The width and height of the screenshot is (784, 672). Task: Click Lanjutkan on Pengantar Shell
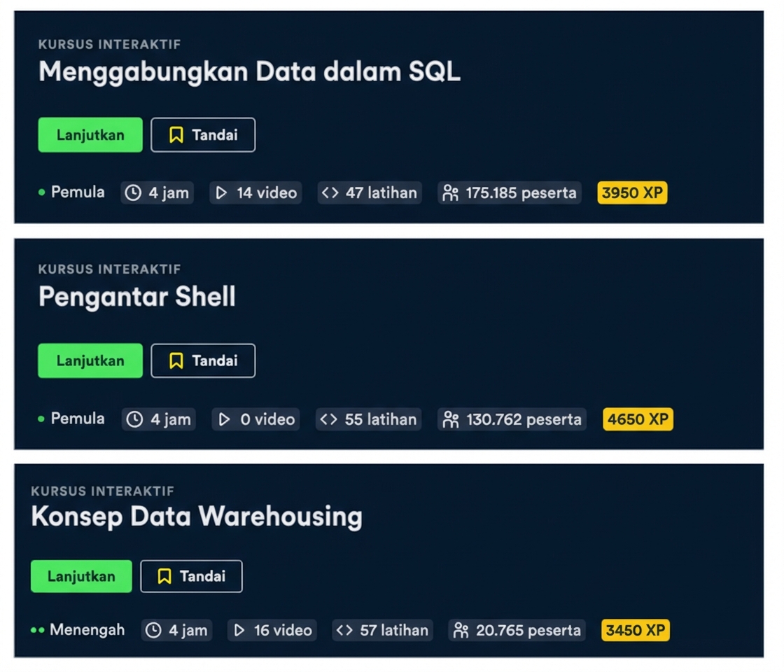[x=90, y=360]
